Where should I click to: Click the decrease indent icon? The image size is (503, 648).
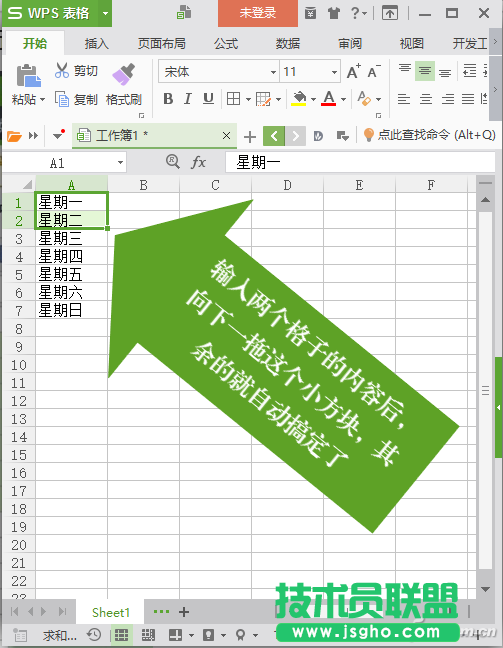(x=470, y=71)
